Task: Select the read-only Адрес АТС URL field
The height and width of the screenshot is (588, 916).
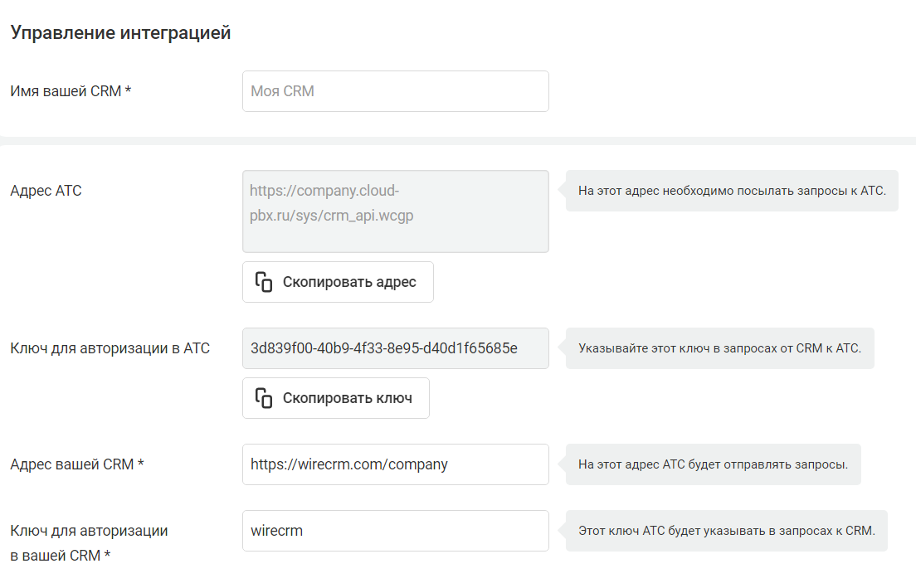Action: click(395, 211)
